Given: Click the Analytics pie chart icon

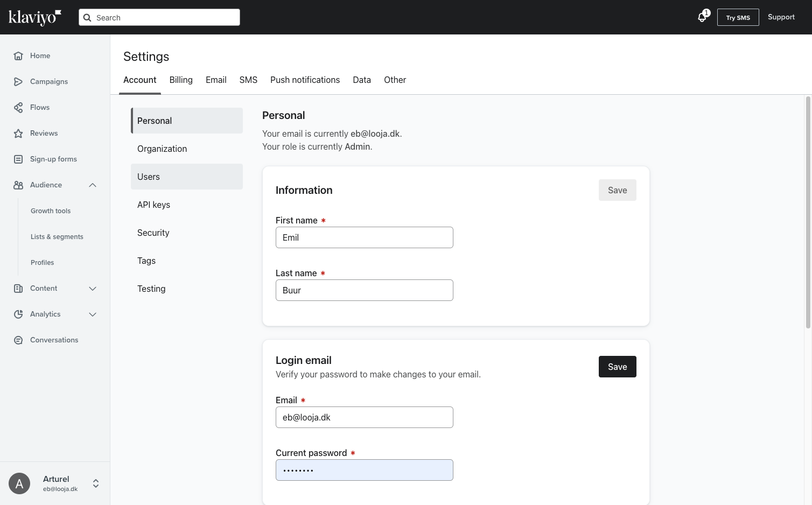Looking at the screenshot, I should point(18,314).
